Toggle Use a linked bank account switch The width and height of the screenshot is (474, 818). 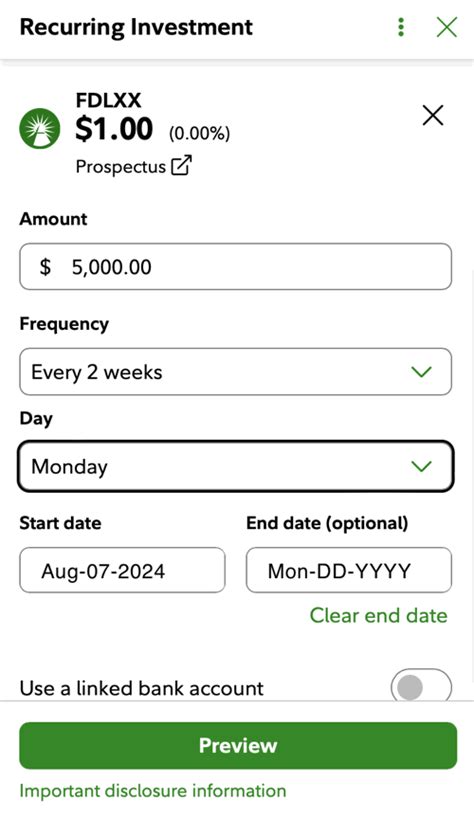coord(421,687)
